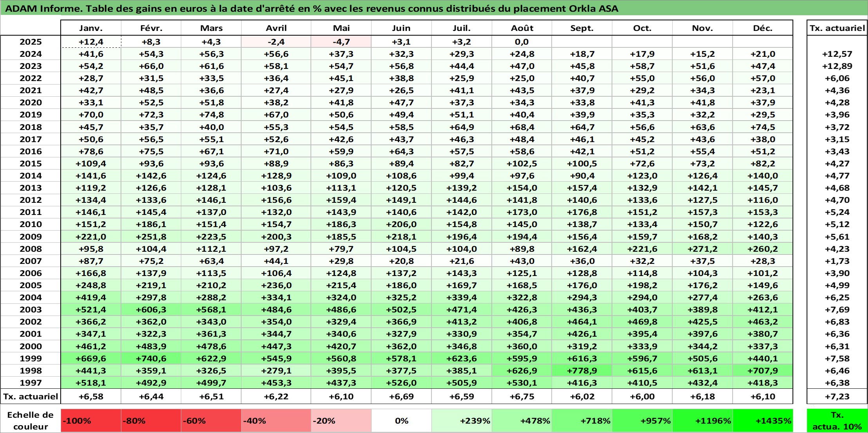Click the +74,5 cell in 2018 row

coord(763,127)
